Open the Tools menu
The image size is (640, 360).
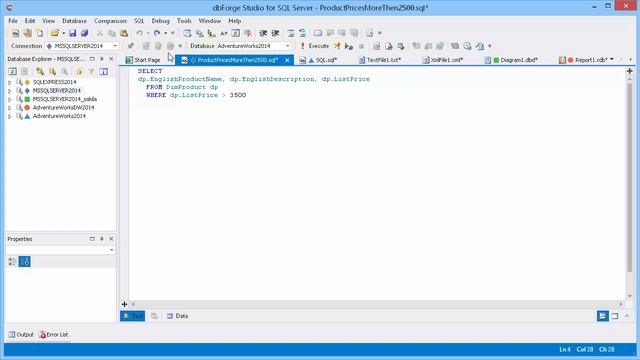pyautogui.click(x=184, y=21)
